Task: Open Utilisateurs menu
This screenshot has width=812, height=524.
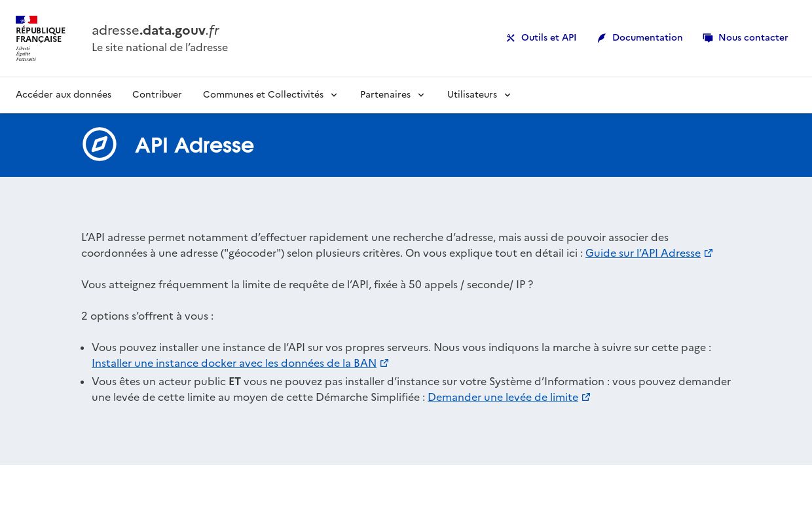Action: 479,94
